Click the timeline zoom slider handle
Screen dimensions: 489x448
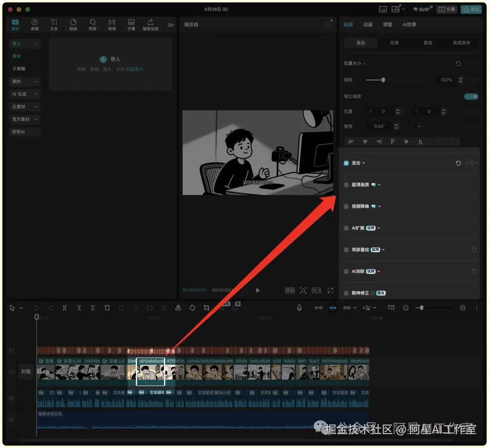tap(422, 308)
